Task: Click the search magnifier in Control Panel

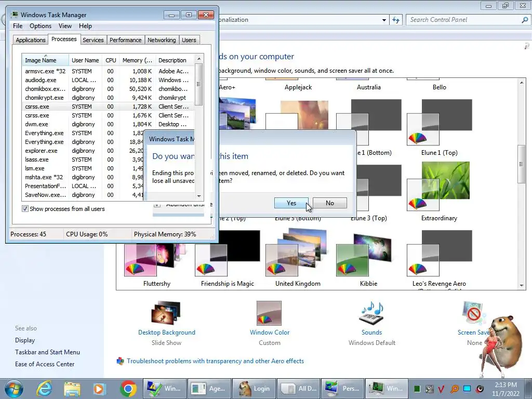Action: pos(525,20)
